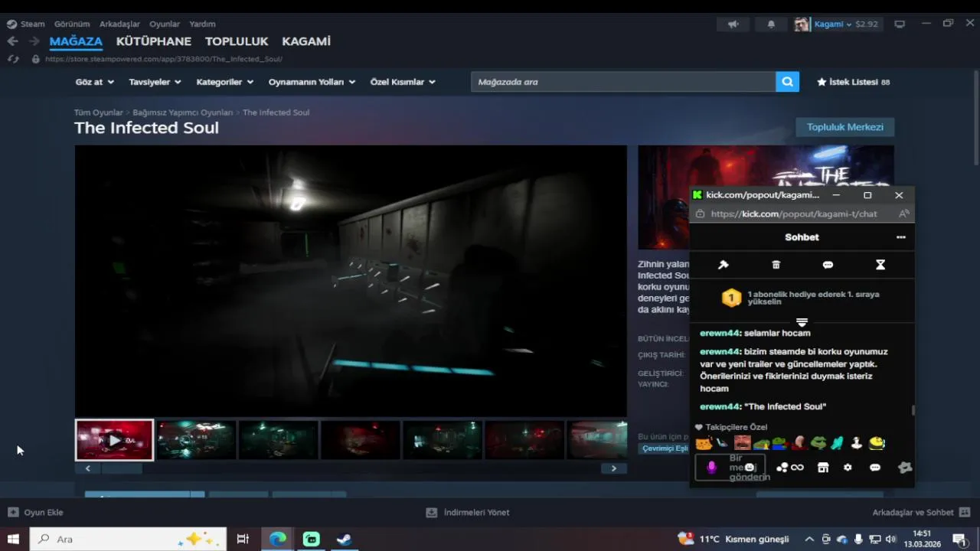Go forward with the Steam forward arrow

34,41
